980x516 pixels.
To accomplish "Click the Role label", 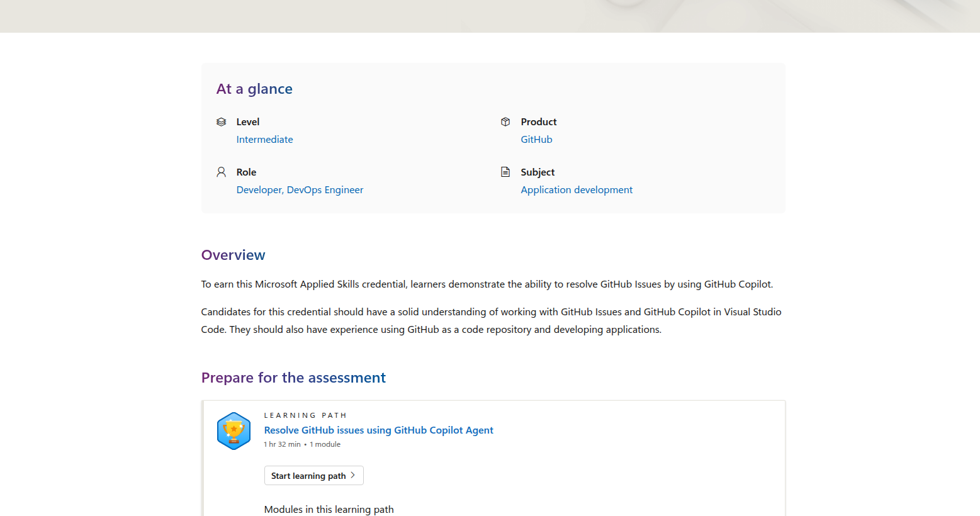I will pyautogui.click(x=246, y=172).
